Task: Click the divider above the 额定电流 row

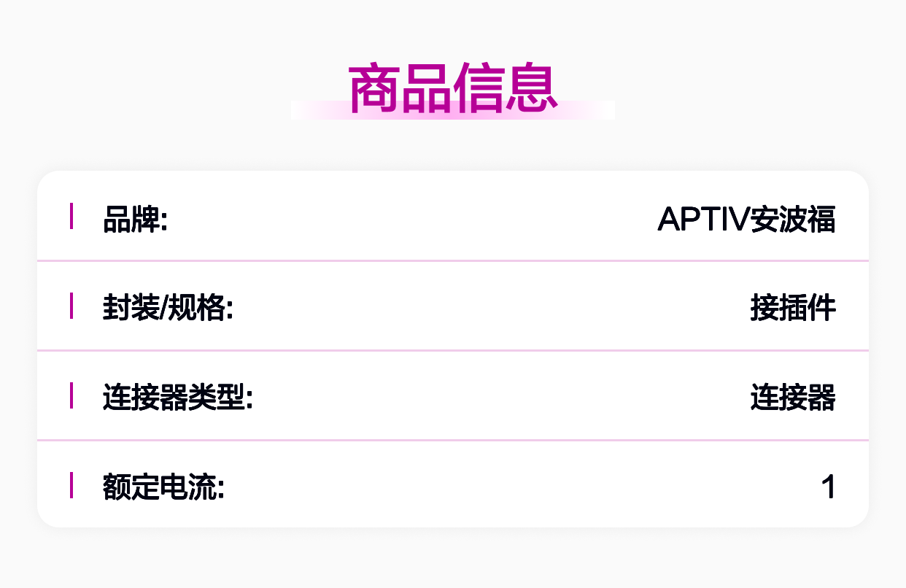Action: point(453,440)
